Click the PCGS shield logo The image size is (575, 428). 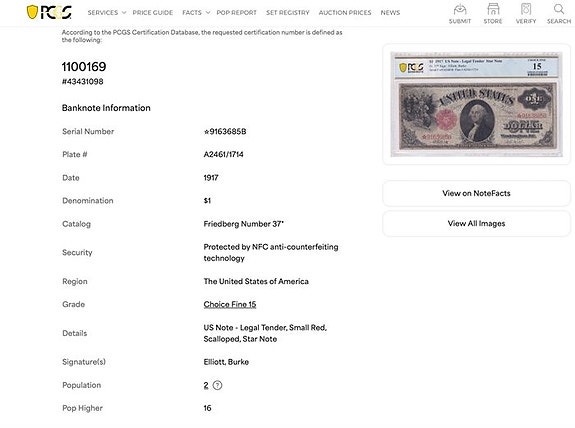(x=49, y=12)
